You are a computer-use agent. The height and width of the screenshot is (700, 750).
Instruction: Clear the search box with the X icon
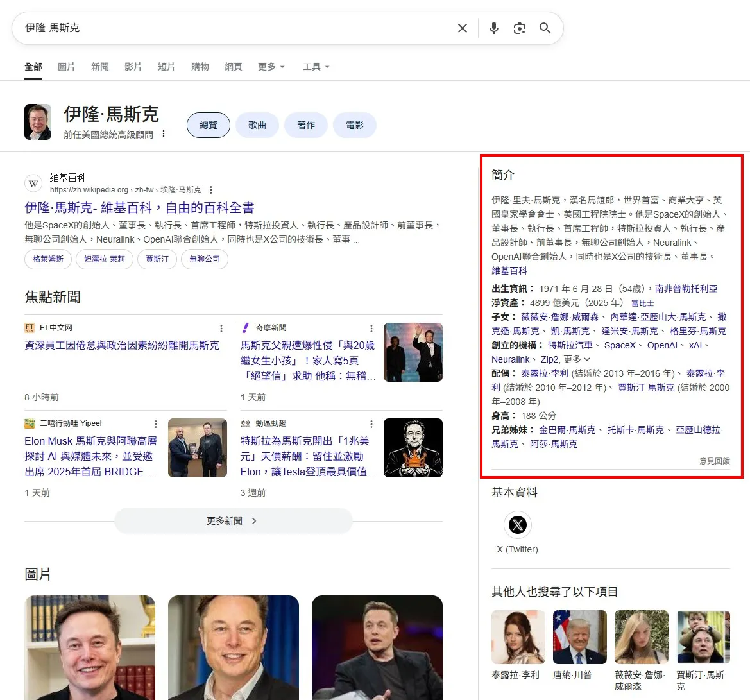463,28
